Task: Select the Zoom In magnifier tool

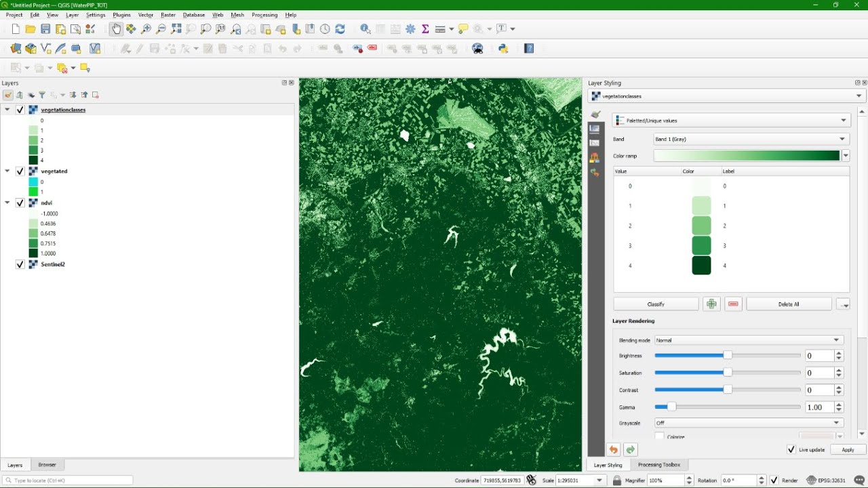Action: [146, 29]
